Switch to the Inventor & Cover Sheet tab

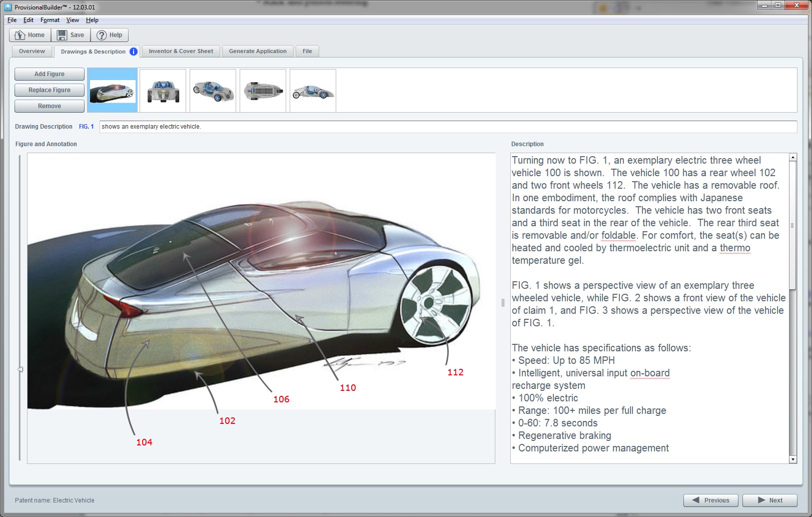tap(181, 52)
